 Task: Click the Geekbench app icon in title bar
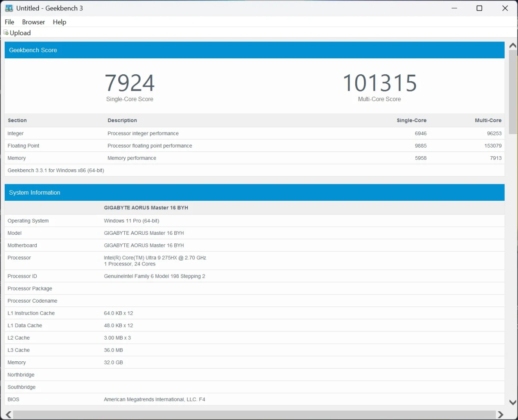[x=9, y=8]
